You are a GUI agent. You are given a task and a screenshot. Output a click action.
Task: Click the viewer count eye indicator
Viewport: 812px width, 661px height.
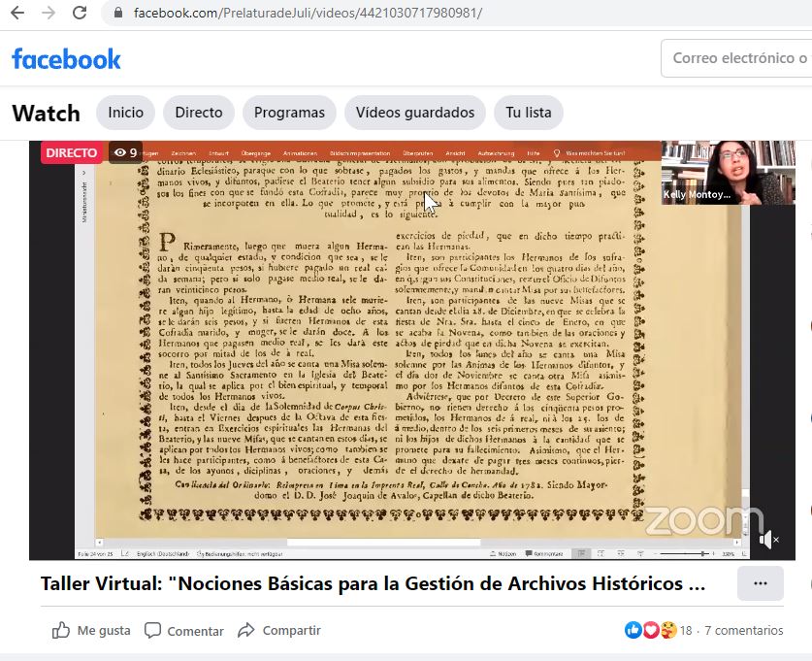click(125, 152)
